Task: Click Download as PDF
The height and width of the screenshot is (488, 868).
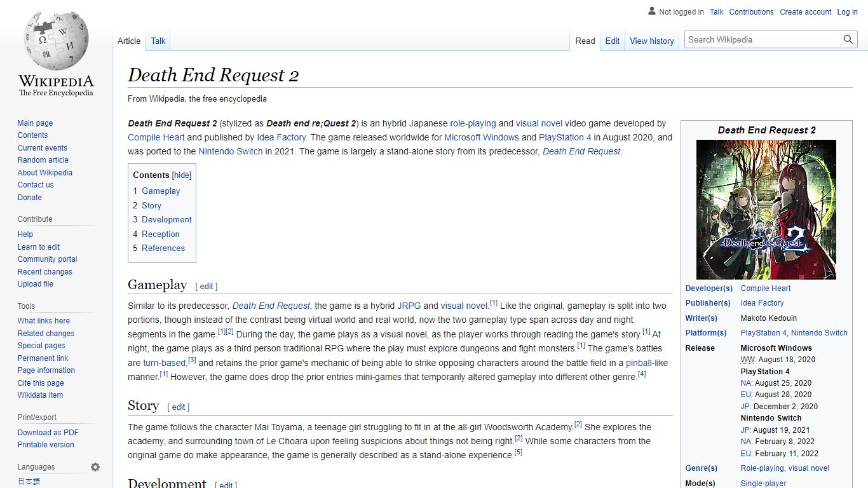Action: click(x=48, y=433)
